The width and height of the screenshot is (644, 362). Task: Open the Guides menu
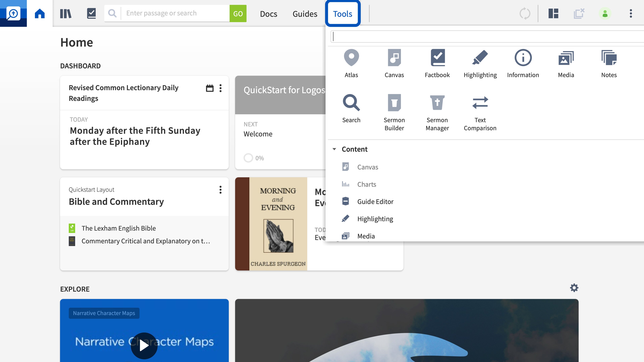point(305,14)
